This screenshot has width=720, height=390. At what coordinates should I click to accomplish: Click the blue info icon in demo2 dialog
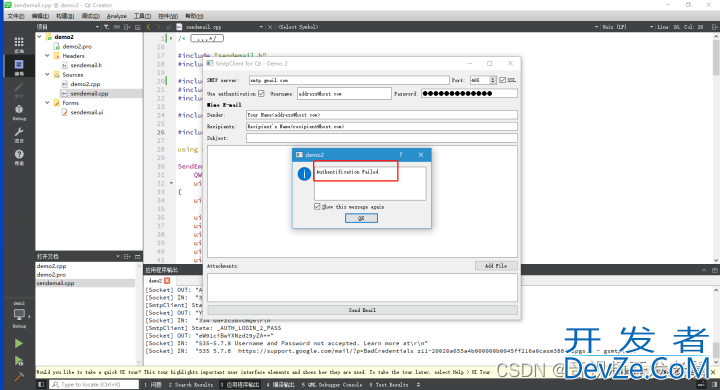304,174
